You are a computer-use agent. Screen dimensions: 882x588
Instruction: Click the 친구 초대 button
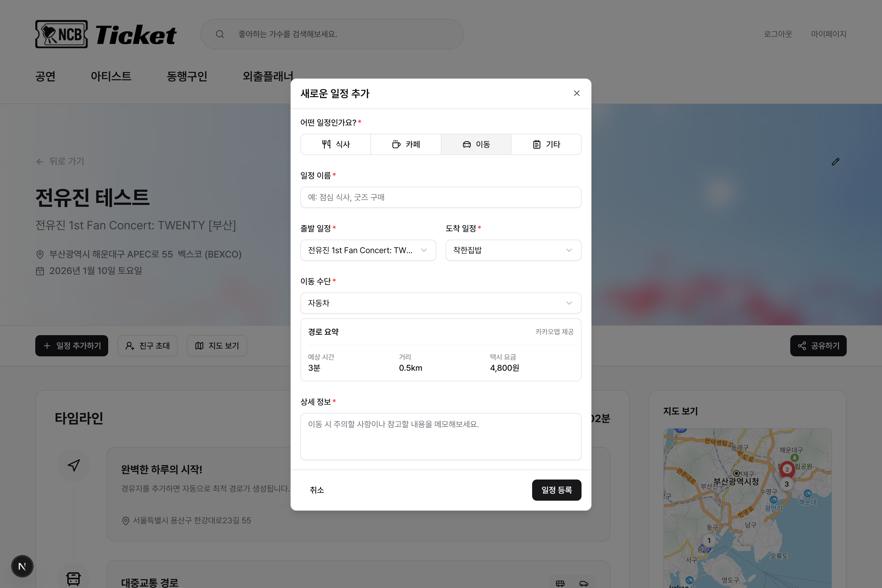pyautogui.click(x=147, y=346)
